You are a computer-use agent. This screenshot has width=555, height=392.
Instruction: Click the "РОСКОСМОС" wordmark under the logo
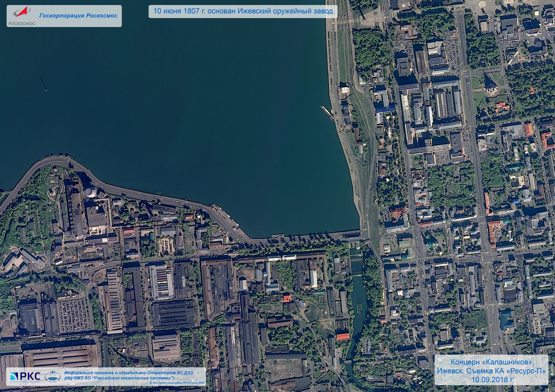click(x=22, y=23)
